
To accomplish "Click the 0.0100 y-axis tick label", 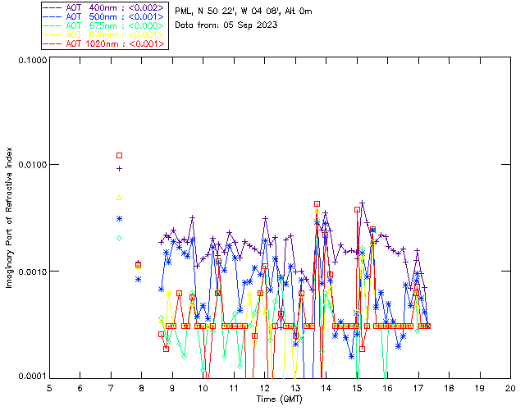I will click(x=32, y=164).
